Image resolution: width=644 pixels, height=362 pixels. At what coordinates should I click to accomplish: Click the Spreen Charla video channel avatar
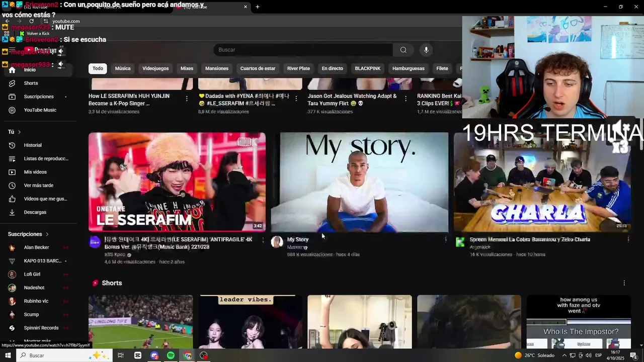point(460,242)
